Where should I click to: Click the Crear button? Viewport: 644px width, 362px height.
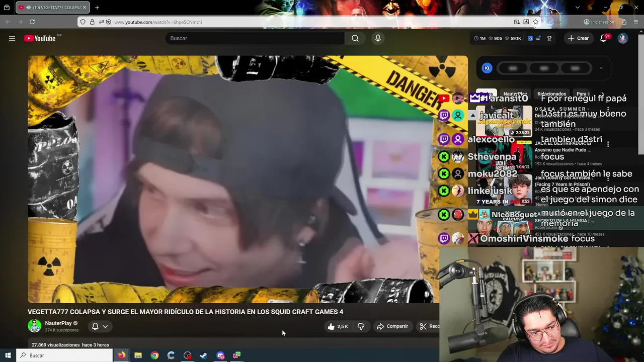tap(578, 38)
